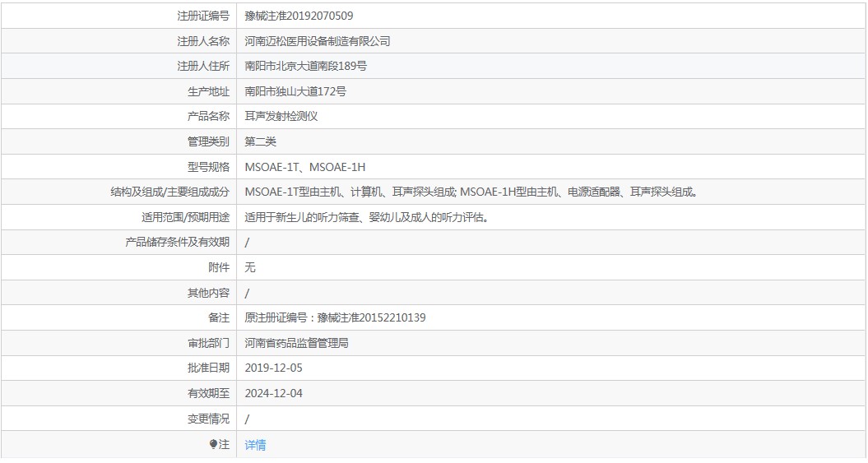
Task: Click the 适用范围/预期用途 label
Action: [x=185, y=217]
